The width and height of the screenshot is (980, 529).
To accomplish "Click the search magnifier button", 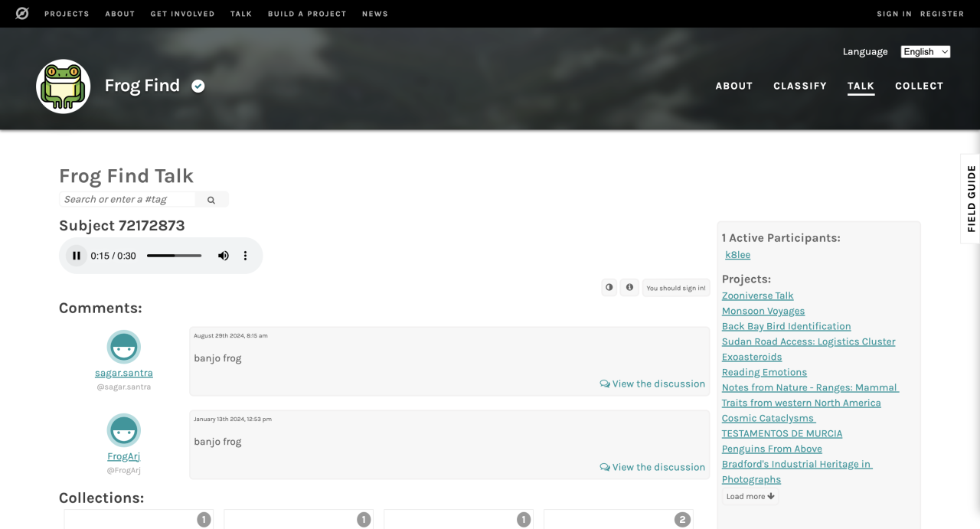I will (x=211, y=200).
